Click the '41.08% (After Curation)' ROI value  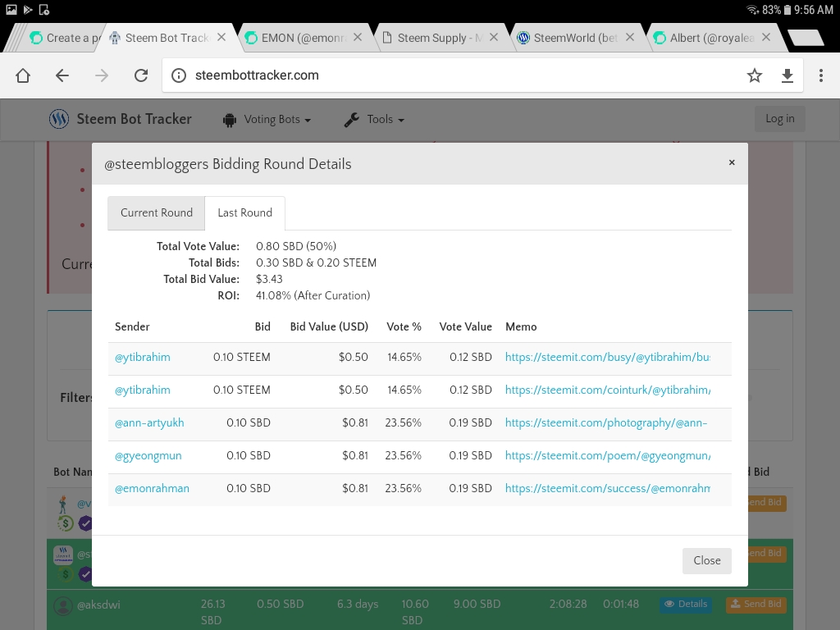pyautogui.click(x=313, y=295)
